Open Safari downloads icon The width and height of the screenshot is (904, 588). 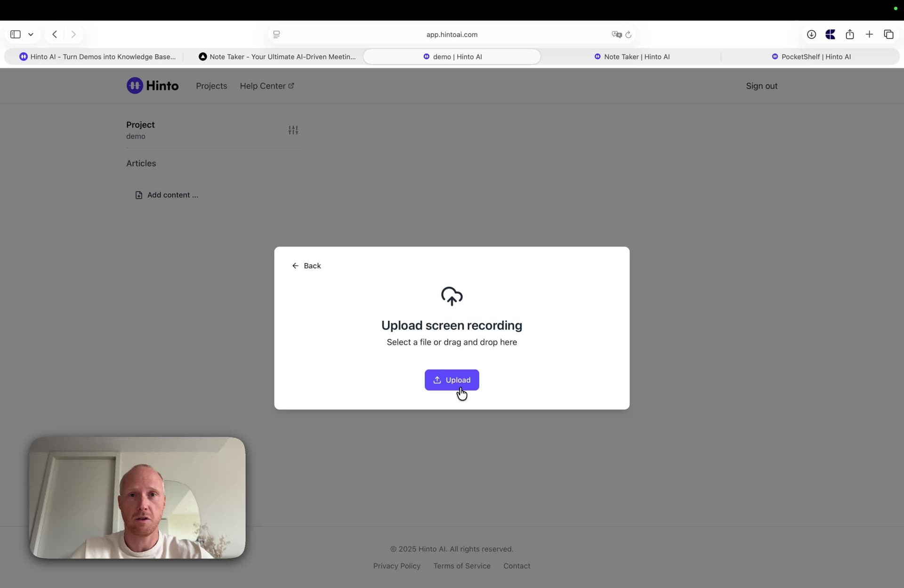pyautogui.click(x=811, y=34)
